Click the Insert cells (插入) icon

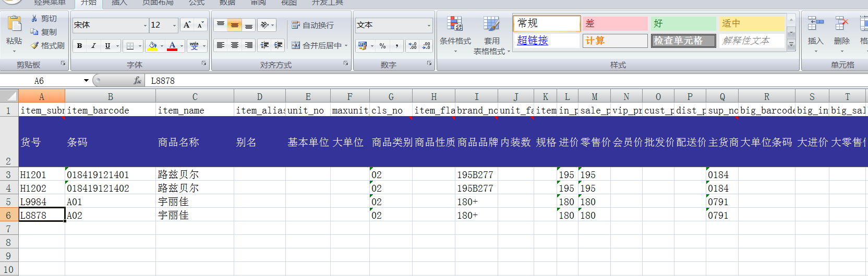(x=815, y=24)
